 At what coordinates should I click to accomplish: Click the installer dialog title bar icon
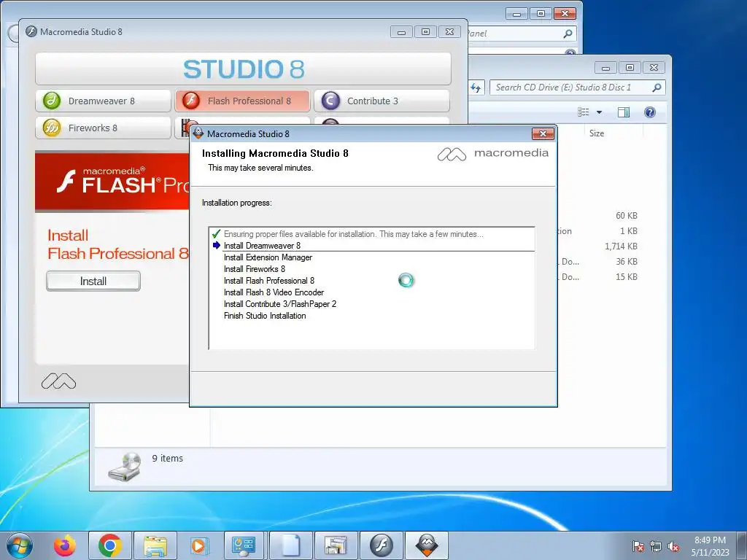coord(198,133)
